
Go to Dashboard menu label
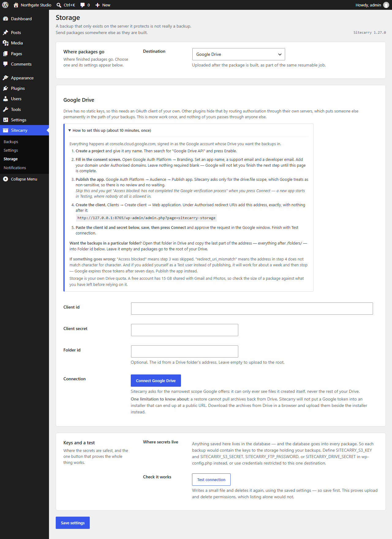[x=21, y=19]
